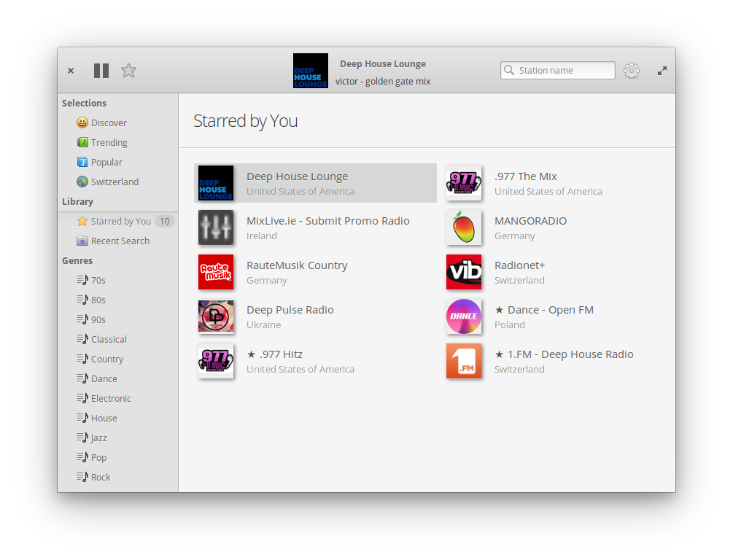Open Discover selection
The image size is (733, 560).
(118, 122)
